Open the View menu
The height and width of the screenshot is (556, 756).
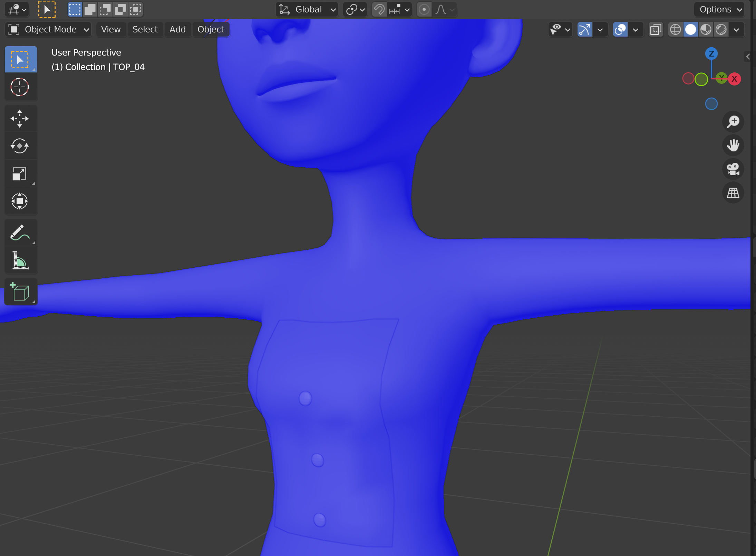click(x=111, y=30)
